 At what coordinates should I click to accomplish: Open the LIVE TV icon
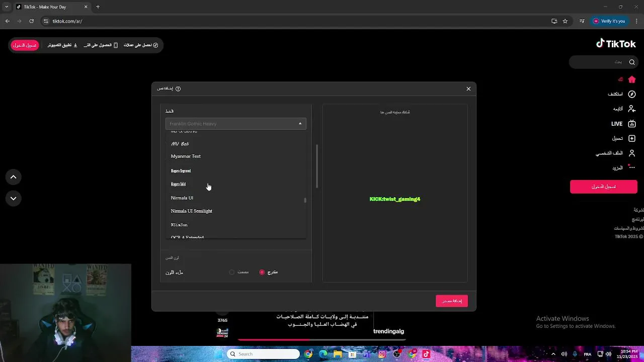632,124
